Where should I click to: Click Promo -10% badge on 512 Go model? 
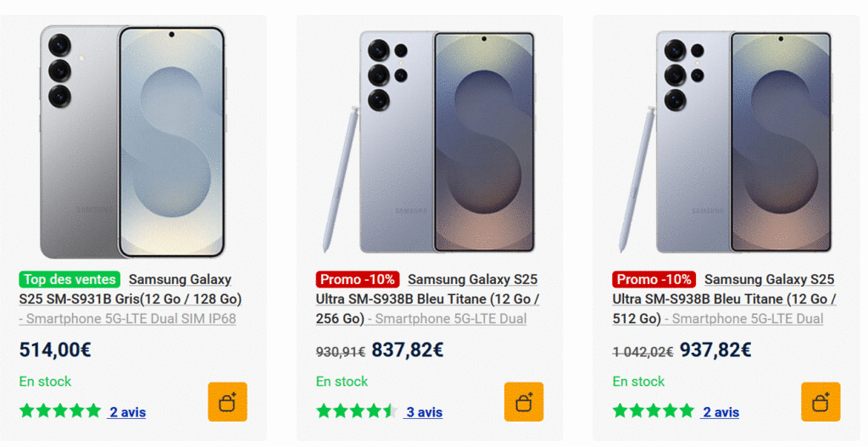pos(654,279)
